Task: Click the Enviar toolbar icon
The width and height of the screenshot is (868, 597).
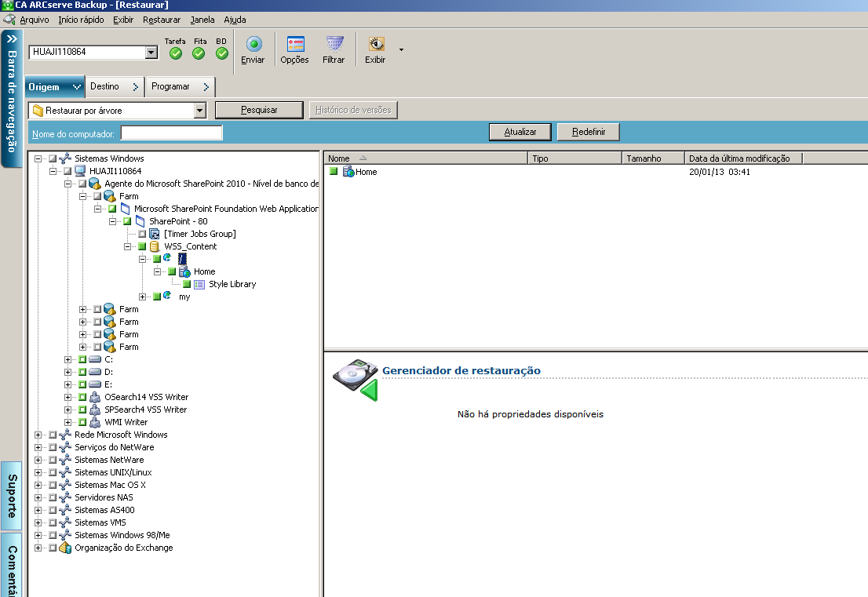Action: tap(253, 45)
